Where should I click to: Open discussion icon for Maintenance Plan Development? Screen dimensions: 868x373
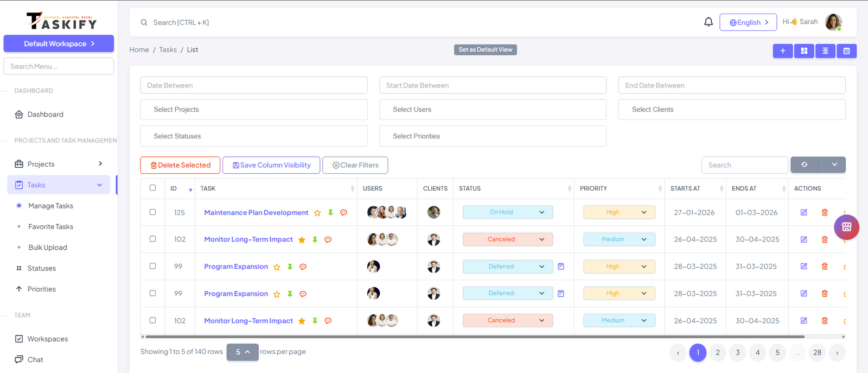pyautogui.click(x=343, y=213)
